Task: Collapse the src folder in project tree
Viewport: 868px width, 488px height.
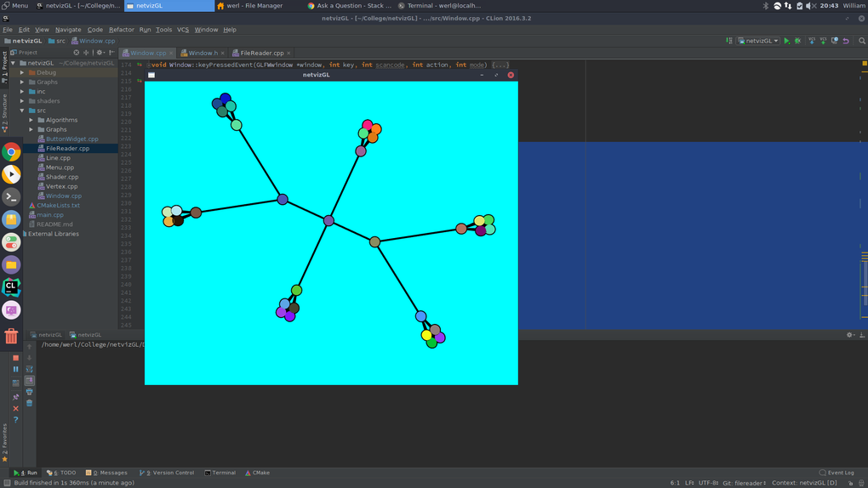Action: (x=23, y=111)
